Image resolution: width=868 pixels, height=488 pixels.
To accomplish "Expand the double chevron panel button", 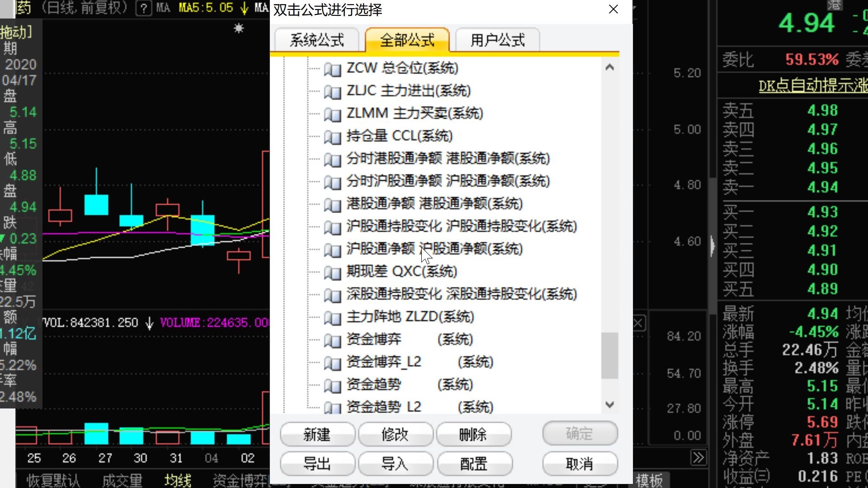I will (698, 458).
